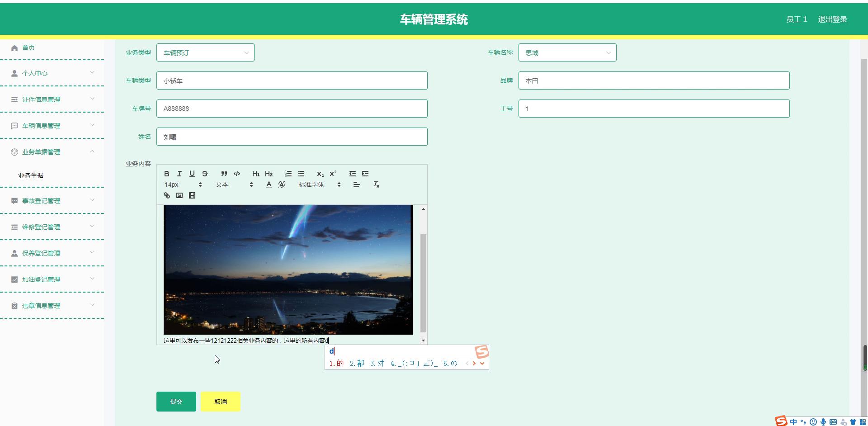Image resolution: width=868 pixels, height=426 pixels.
Task: Toggle Sogou Chinese/English input mode 中
Action: click(793, 421)
